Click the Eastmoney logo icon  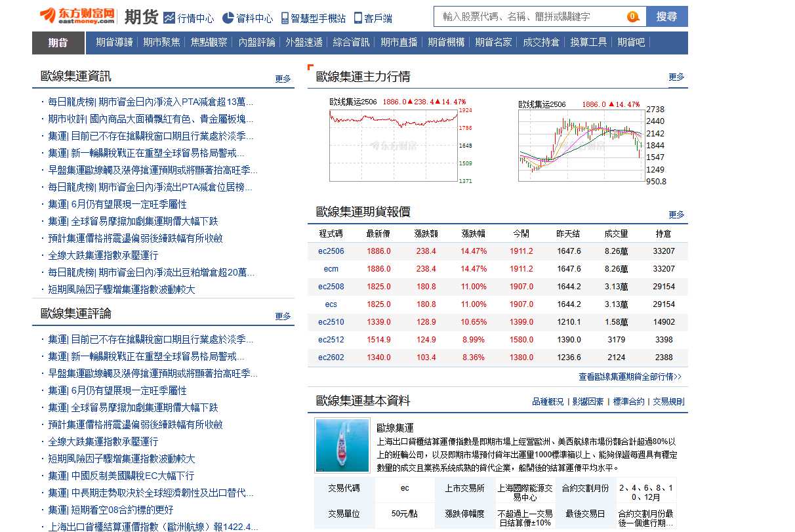(77, 16)
